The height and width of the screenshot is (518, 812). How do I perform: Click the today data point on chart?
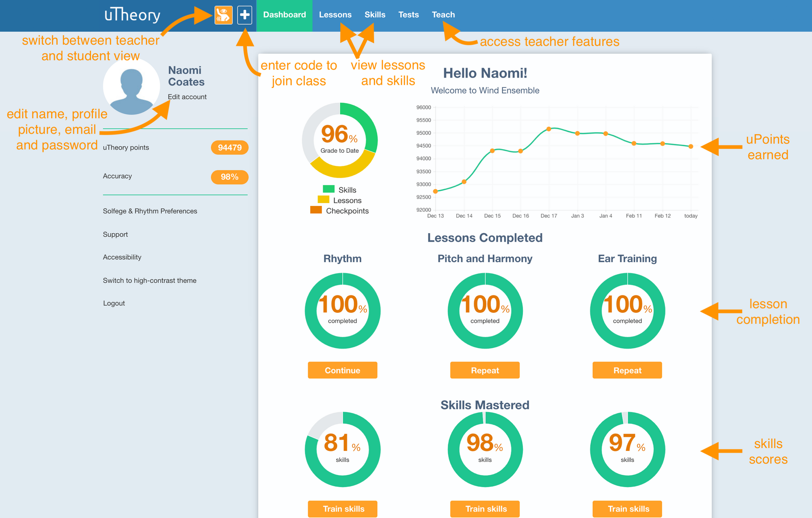[x=691, y=146]
